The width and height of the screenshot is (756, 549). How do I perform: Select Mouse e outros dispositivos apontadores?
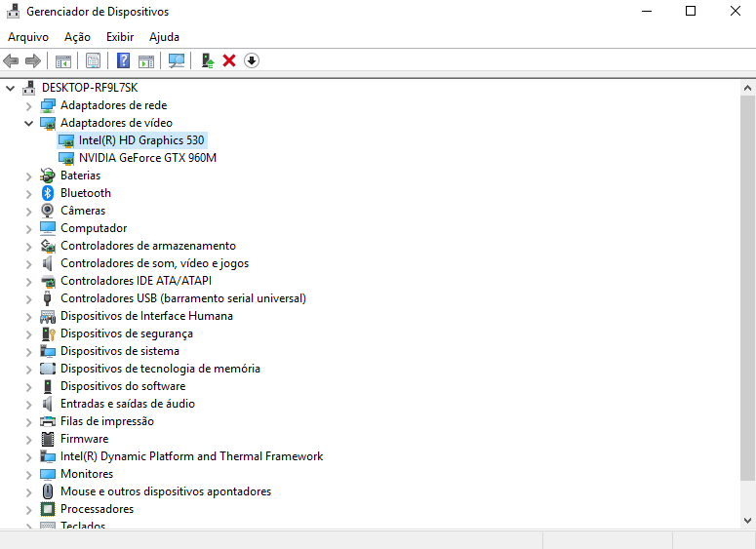166,491
